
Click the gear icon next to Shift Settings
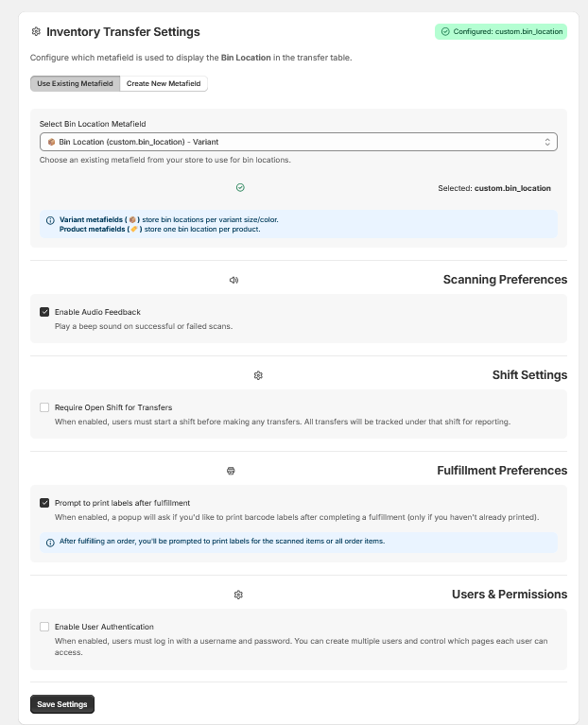pyautogui.click(x=258, y=375)
